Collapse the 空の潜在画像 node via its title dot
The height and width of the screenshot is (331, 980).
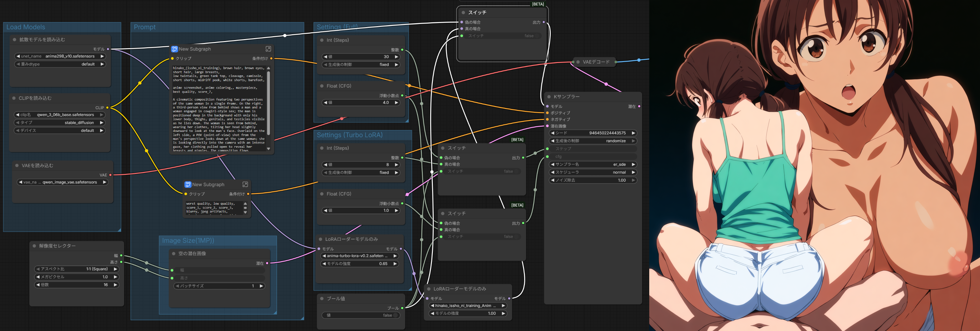pyautogui.click(x=173, y=254)
